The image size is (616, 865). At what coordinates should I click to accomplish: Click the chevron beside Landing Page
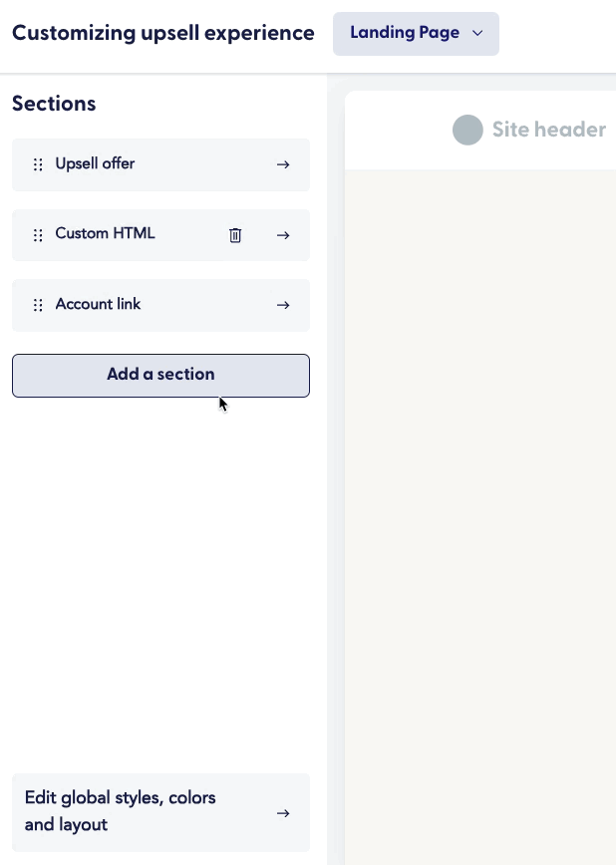click(477, 34)
